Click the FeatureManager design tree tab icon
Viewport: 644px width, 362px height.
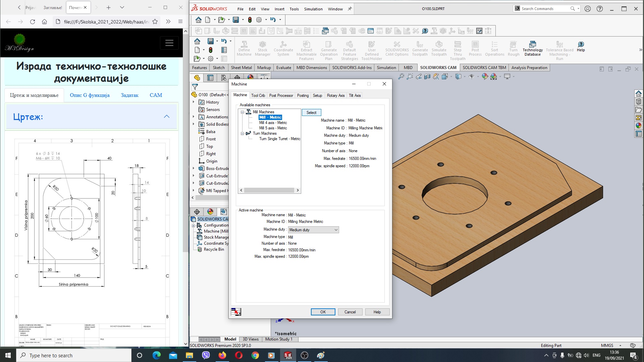[197, 78]
